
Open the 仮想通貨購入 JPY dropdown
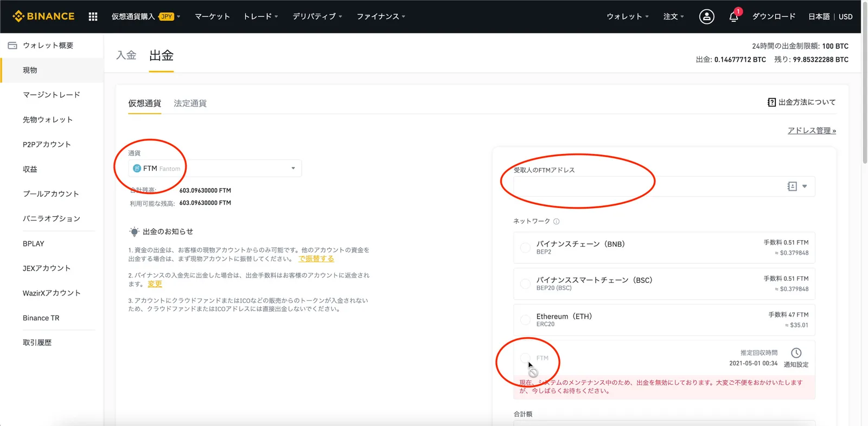tap(146, 17)
